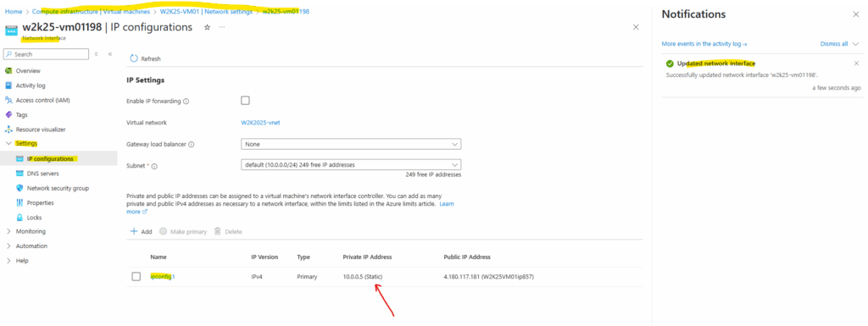Sort by the Name column header

(159, 257)
